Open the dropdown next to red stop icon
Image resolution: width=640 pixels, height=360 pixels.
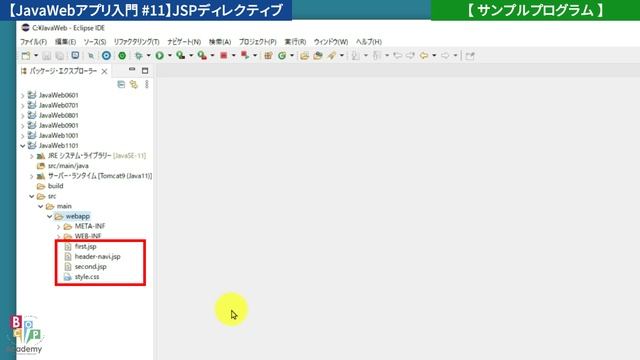[x=233, y=56]
